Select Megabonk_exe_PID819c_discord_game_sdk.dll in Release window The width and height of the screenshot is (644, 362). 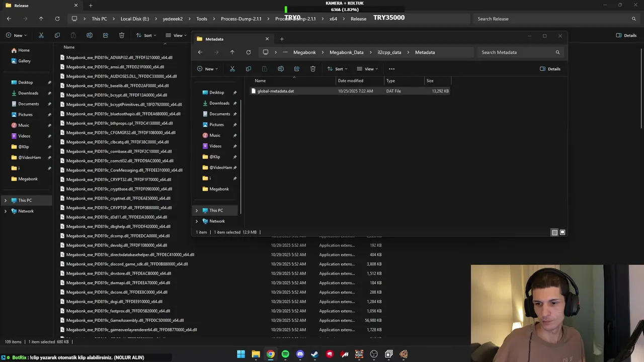127,264
